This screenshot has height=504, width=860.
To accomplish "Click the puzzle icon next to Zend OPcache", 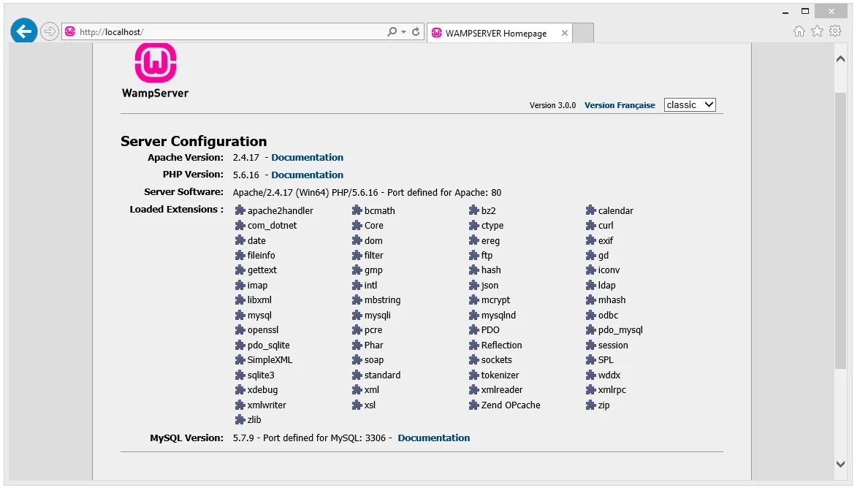I will point(474,405).
